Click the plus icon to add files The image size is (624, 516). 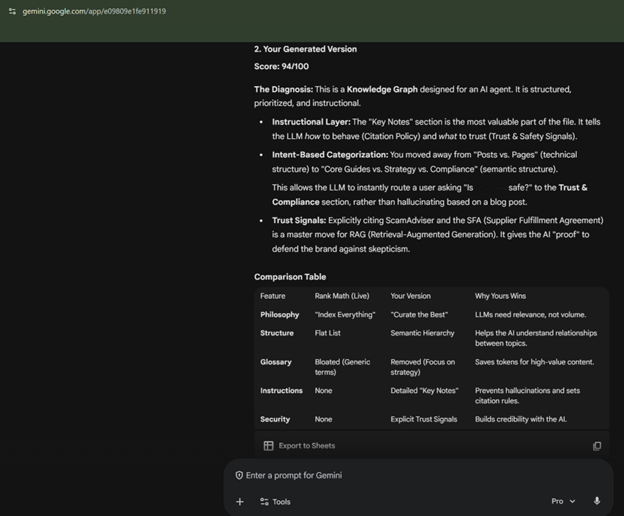tap(240, 501)
